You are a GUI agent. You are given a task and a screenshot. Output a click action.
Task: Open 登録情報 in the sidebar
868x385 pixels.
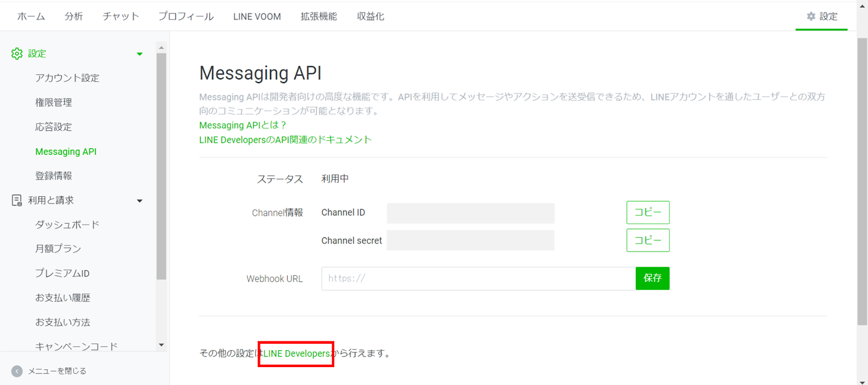(x=54, y=175)
